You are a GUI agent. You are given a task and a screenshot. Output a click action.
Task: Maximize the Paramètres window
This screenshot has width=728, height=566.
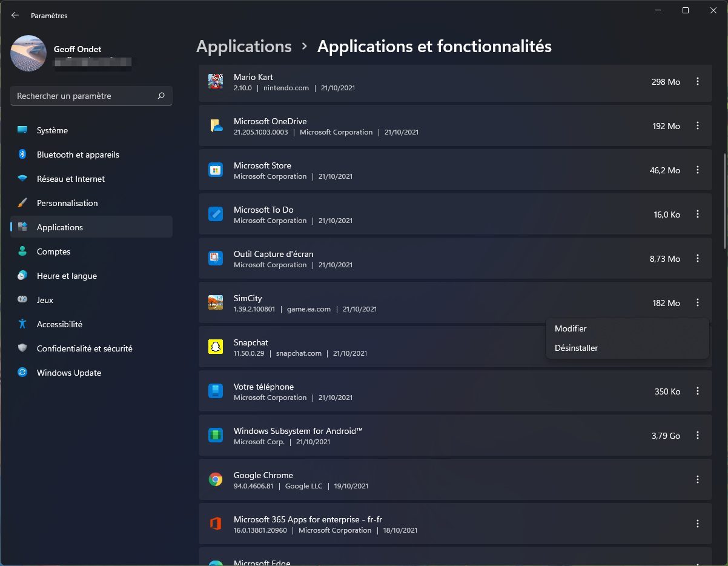pos(685,10)
